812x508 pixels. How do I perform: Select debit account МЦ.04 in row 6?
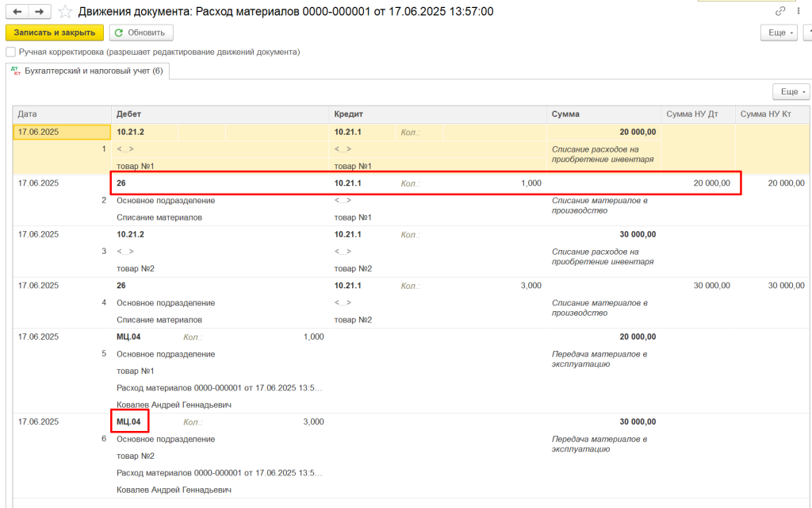(x=129, y=421)
